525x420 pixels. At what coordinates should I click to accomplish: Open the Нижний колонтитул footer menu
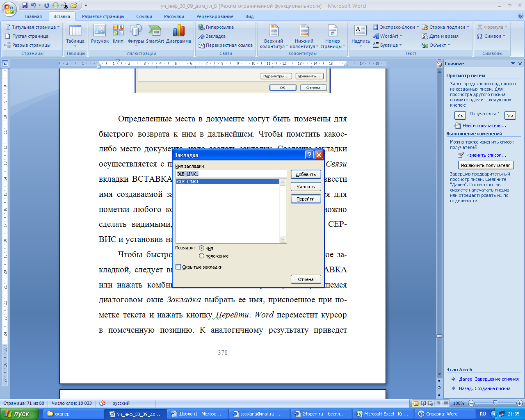[304, 36]
